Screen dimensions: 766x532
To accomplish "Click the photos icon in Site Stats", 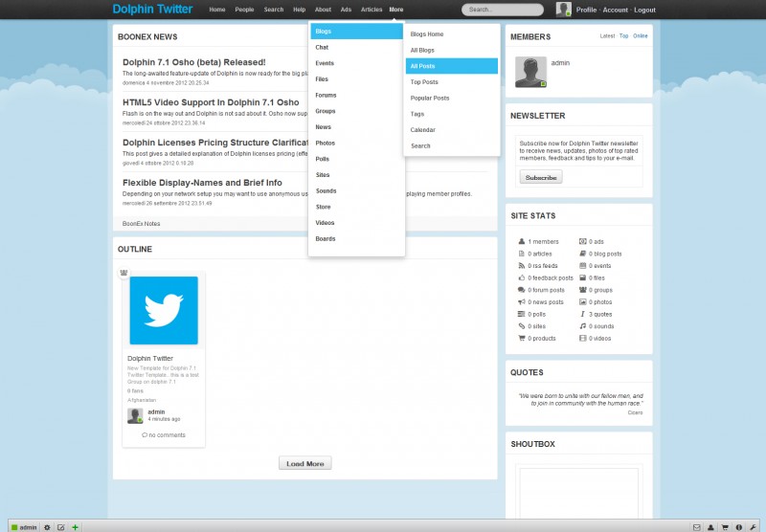I will (x=582, y=301).
